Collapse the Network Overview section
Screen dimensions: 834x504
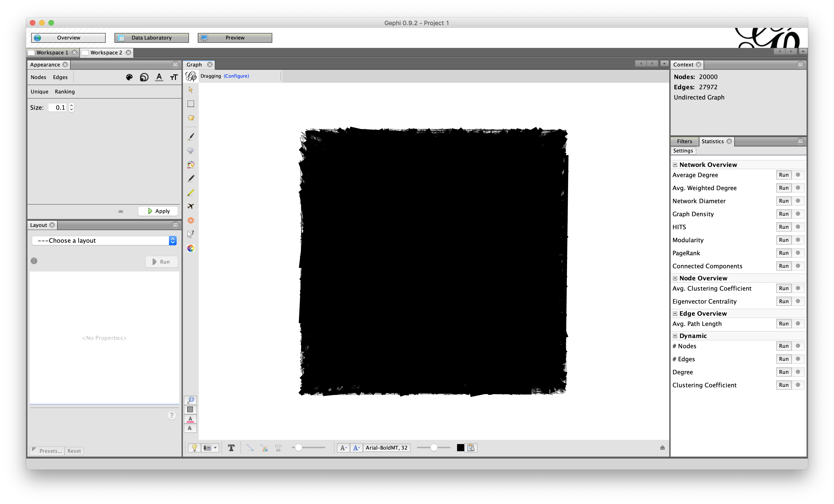(x=675, y=165)
